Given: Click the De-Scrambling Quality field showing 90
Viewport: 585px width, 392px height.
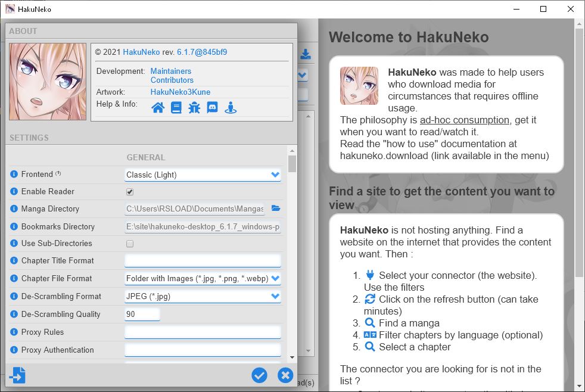Looking at the screenshot, I should click(x=142, y=314).
